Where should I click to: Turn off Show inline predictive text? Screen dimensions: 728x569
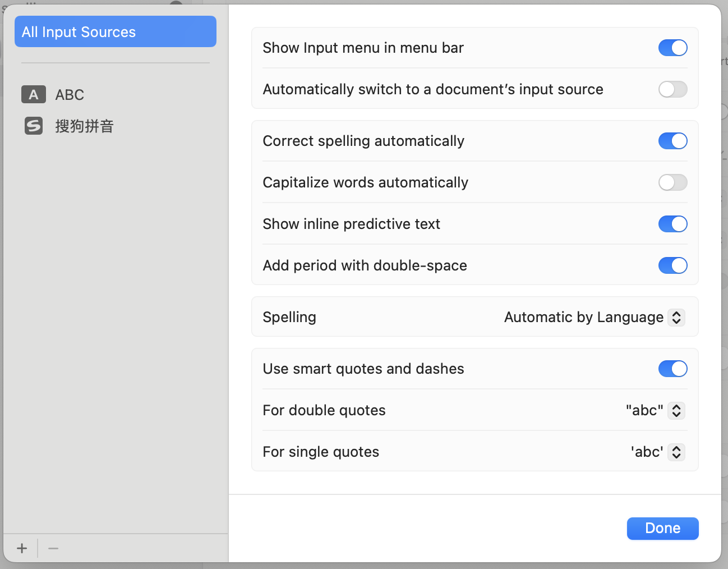(672, 224)
